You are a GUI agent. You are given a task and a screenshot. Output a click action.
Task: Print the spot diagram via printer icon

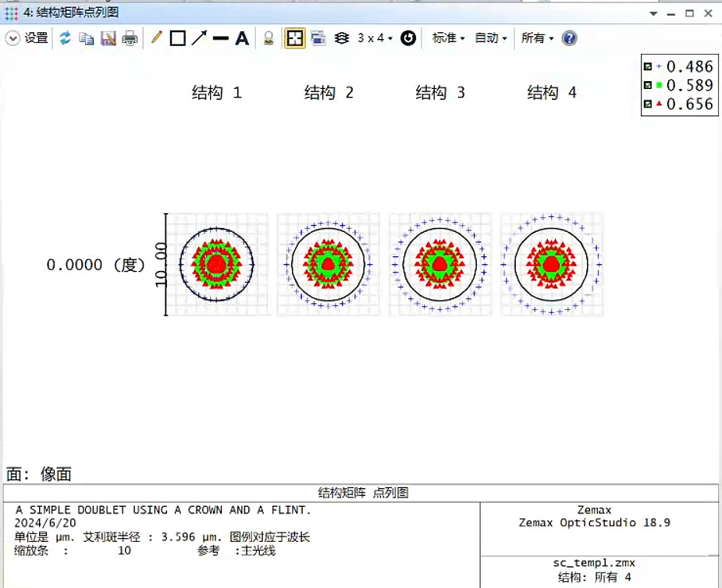click(130, 38)
